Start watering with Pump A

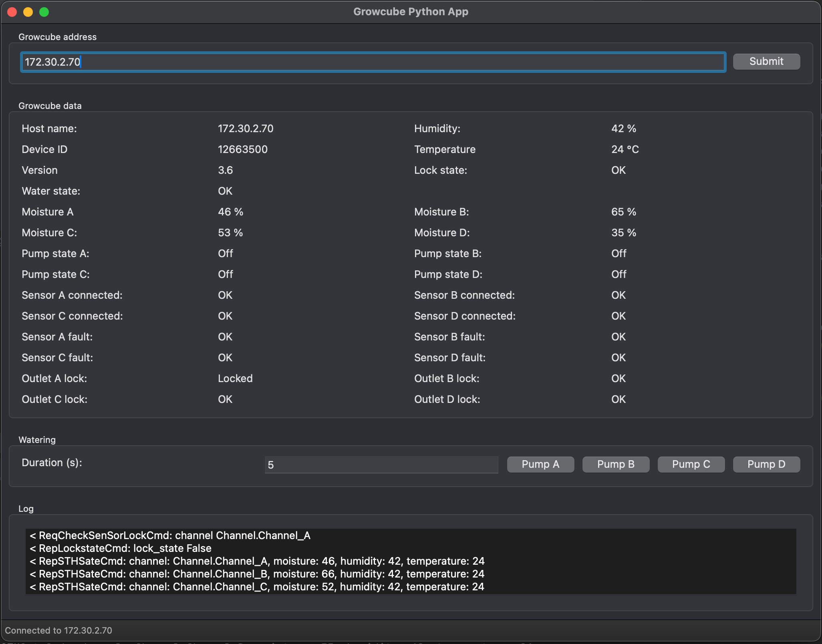click(x=540, y=465)
